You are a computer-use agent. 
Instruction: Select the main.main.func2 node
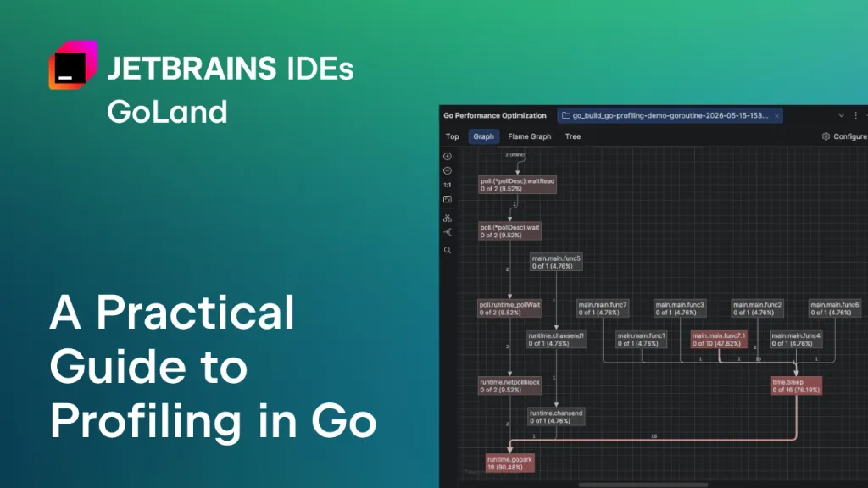point(758,308)
